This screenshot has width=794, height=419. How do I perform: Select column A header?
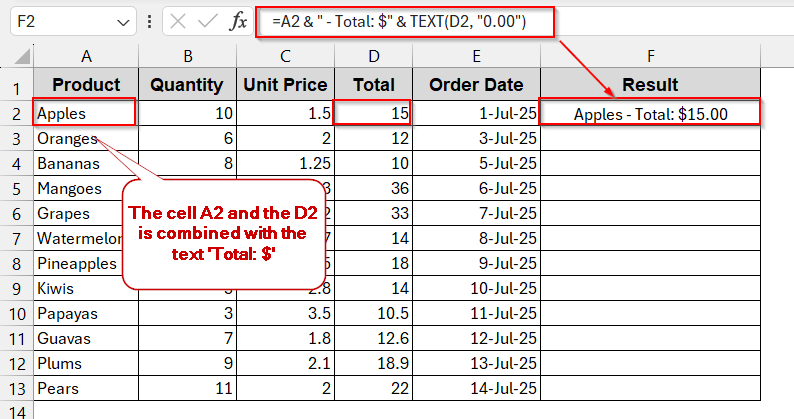85,57
